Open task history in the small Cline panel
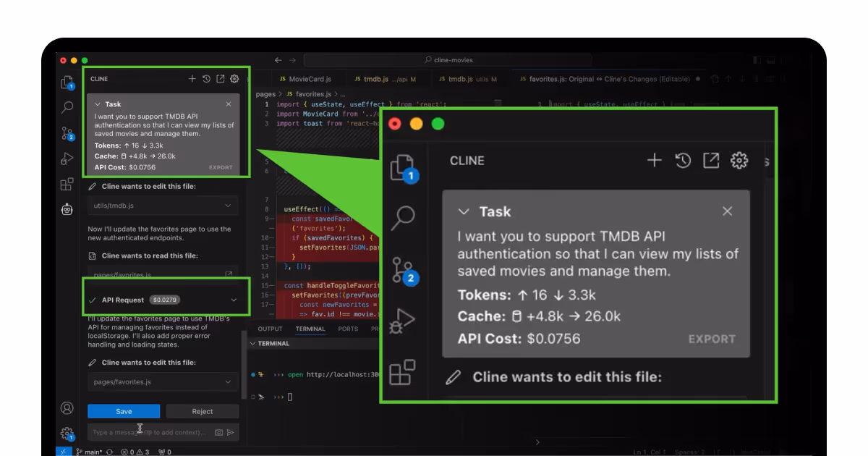The image size is (868, 456). [x=206, y=79]
